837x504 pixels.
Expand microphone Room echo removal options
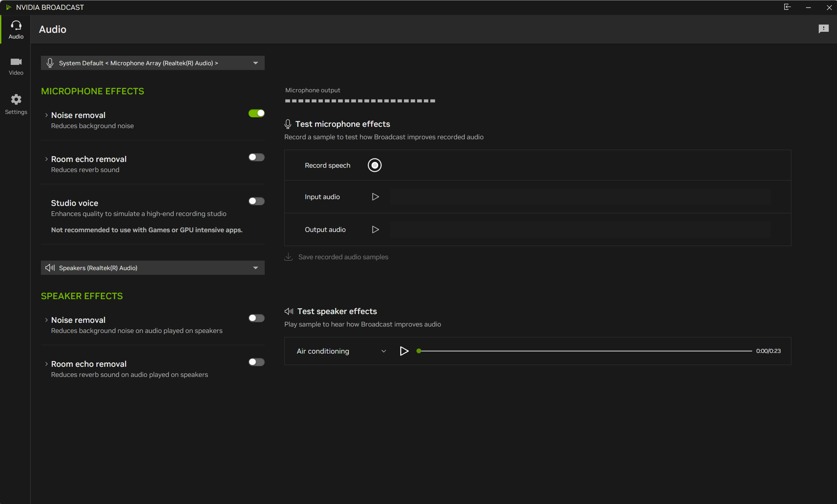(46, 159)
